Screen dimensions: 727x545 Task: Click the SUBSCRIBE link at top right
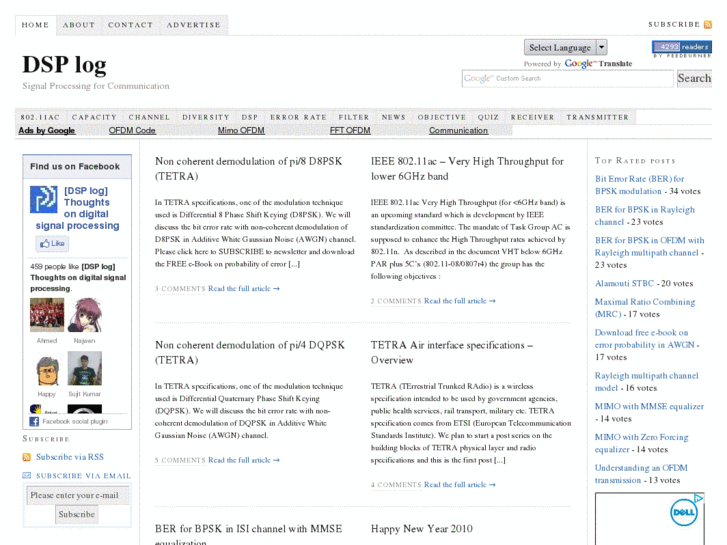(x=674, y=25)
